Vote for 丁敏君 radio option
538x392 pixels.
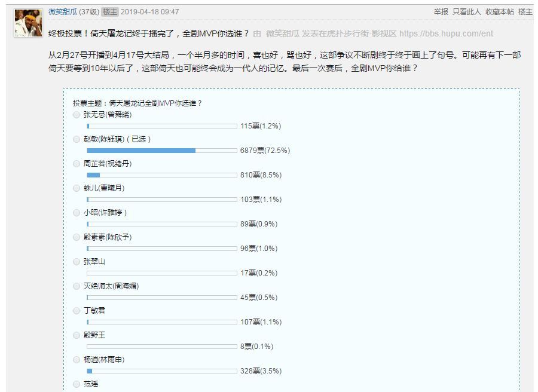click(x=77, y=311)
